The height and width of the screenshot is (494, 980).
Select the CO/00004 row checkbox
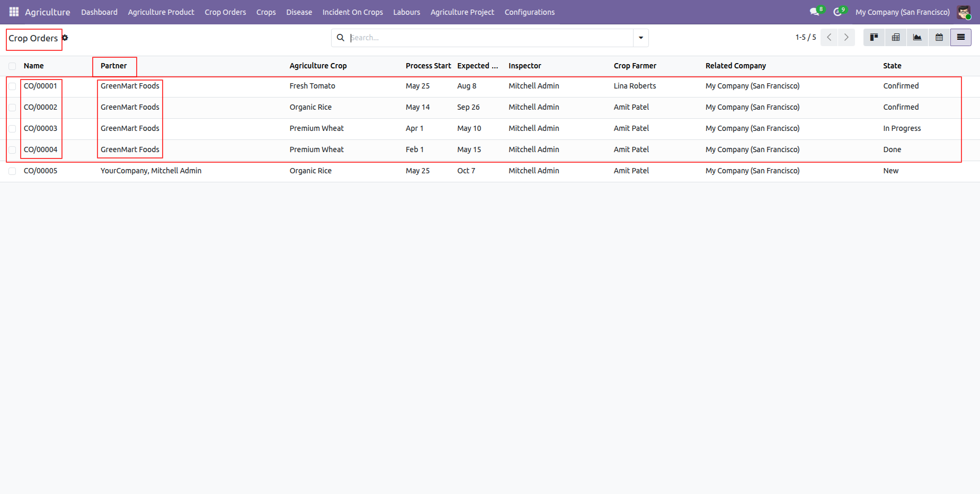tap(12, 150)
